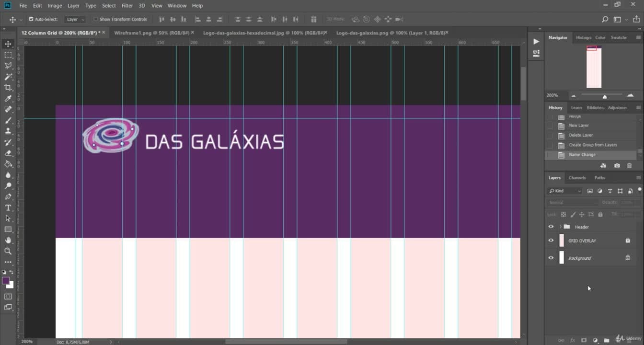The width and height of the screenshot is (644, 345).
Task: Click the Navigator document thumbnail
Action: [594, 67]
